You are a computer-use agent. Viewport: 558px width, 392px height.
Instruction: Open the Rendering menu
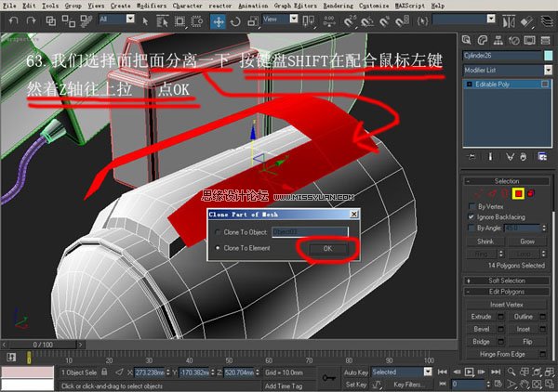339,6
